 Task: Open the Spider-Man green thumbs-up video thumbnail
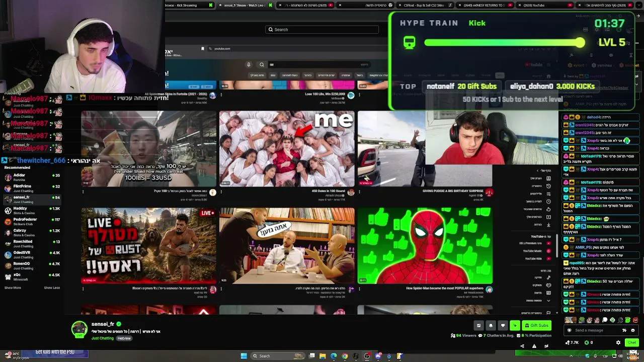(425, 246)
